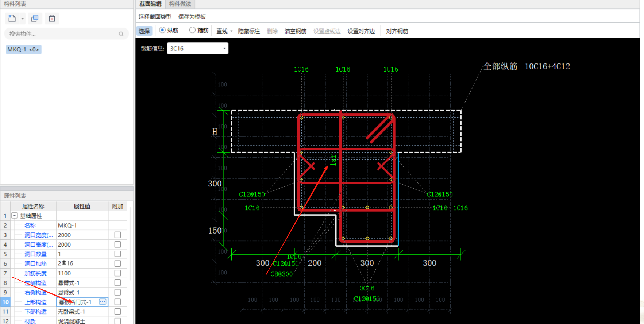Toggle the 洞口数量 附加 checkbox
Viewport: 644px width, 324px height.
117,254
